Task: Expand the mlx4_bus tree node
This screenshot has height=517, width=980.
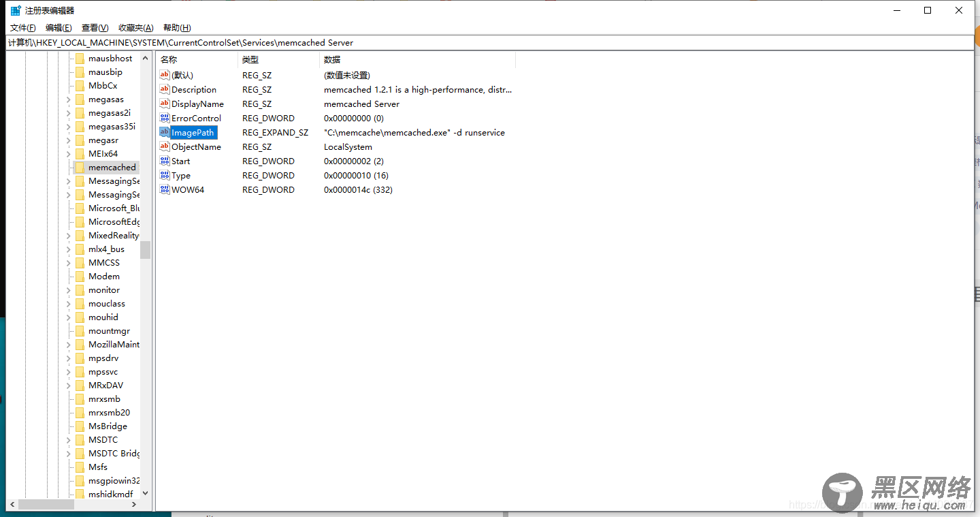Action: click(x=68, y=249)
